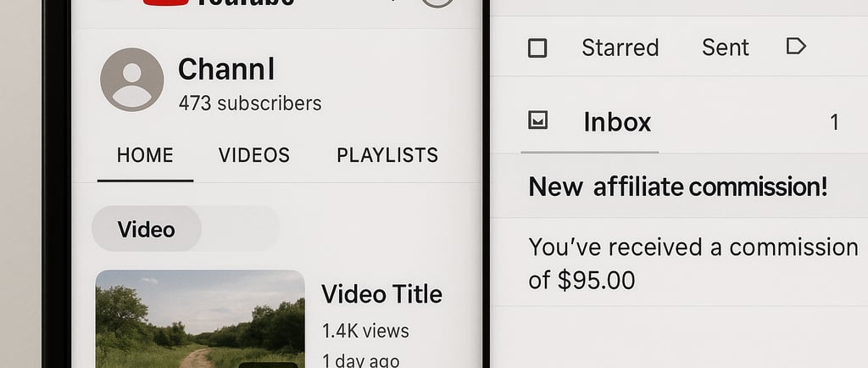Open the Sent mail folder

[x=726, y=47]
